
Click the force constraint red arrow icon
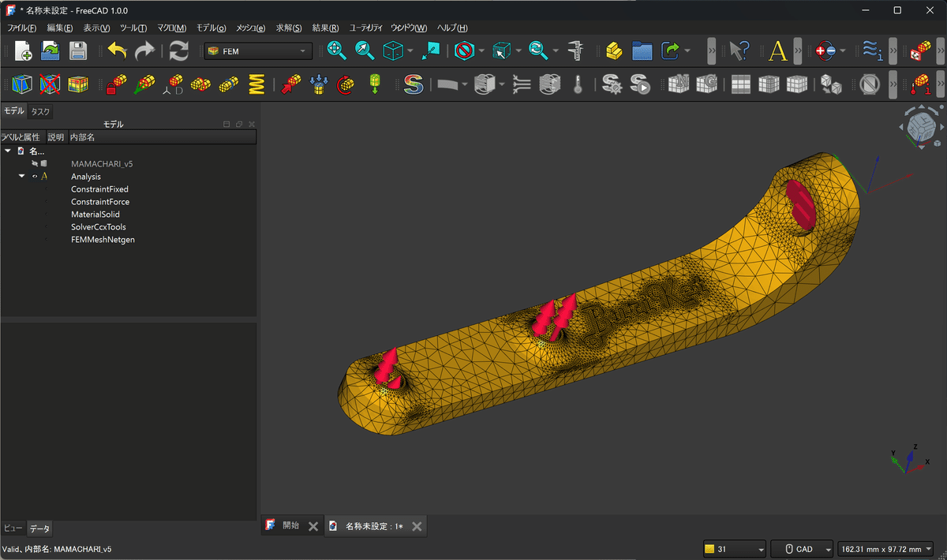[292, 84]
